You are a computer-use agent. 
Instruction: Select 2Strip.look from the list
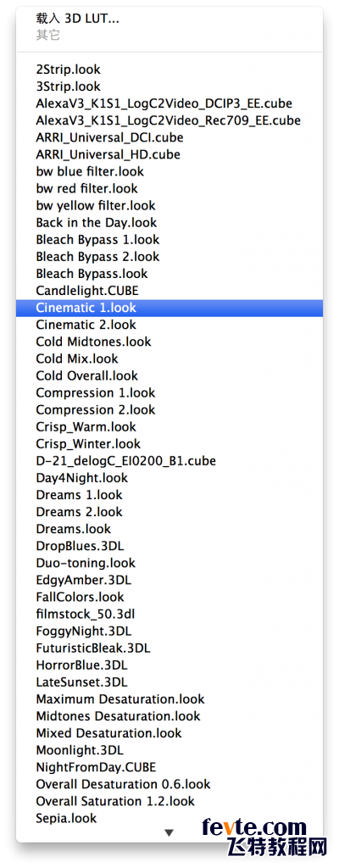pos(169,70)
